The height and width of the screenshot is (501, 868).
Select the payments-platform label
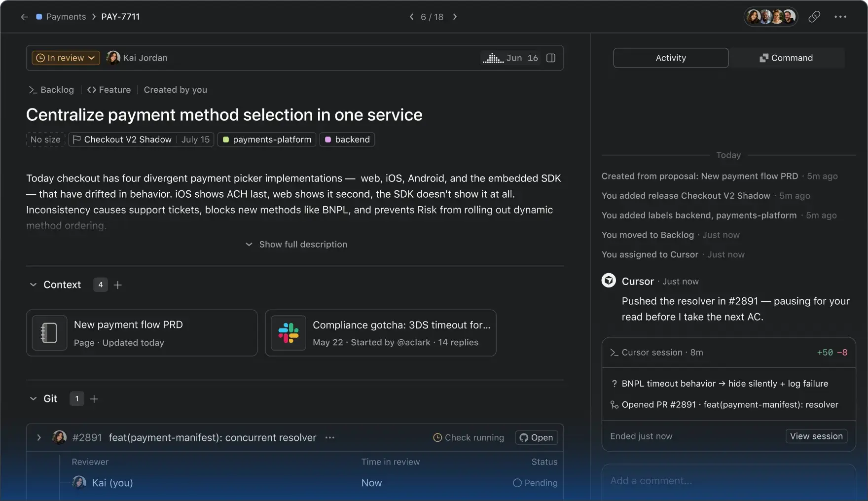(x=267, y=140)
